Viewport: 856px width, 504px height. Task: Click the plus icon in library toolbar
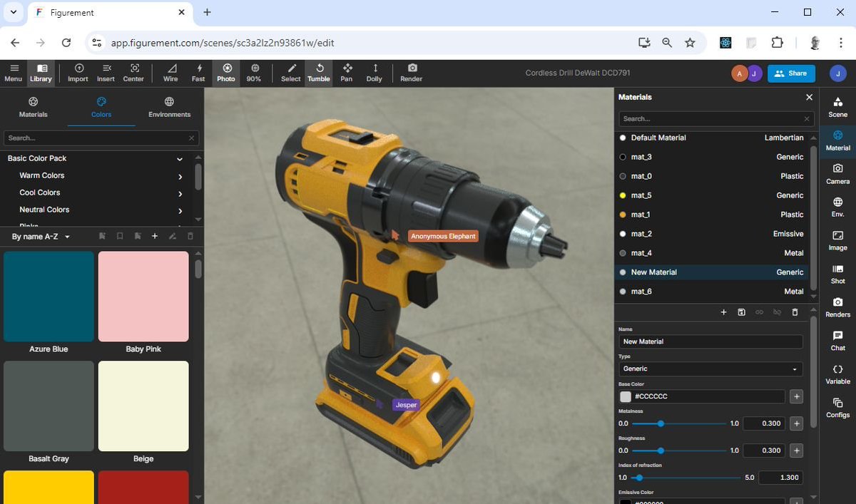click(155, 236)
